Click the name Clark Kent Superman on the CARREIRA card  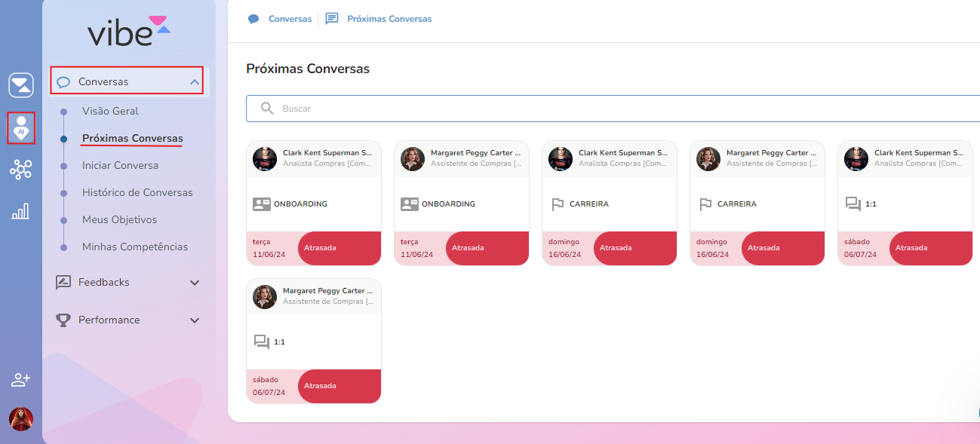click(x=622, y=153)
